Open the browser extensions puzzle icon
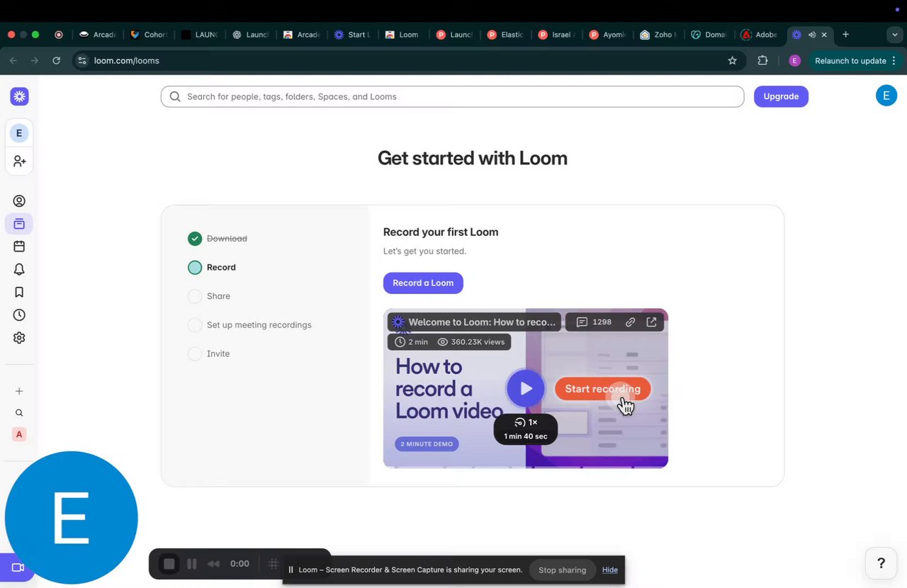The image size is (907, 588). (x=762, y=61)
